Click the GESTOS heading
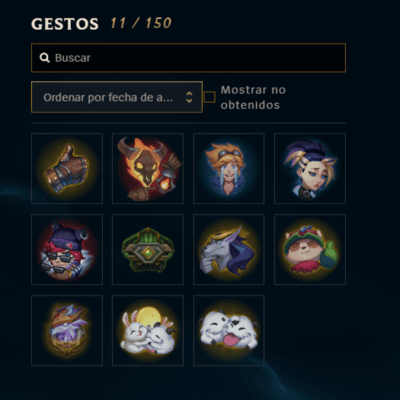 coord(65,24)
